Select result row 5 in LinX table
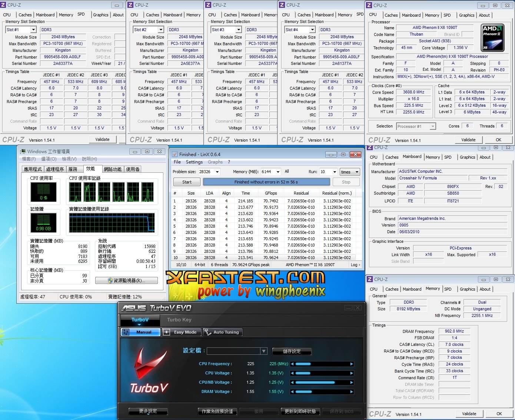Viewport: 515px width, 420px height. coord(263,226)
